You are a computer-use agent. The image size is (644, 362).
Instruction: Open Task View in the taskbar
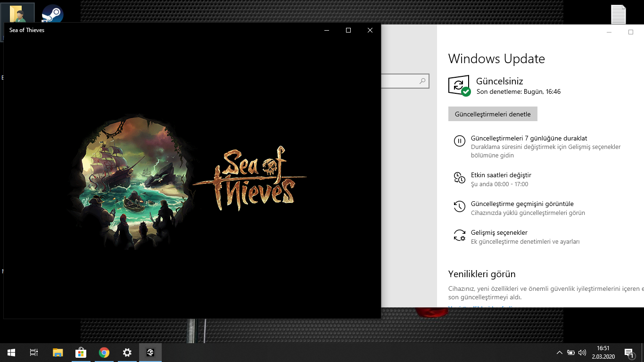(34, 352)
